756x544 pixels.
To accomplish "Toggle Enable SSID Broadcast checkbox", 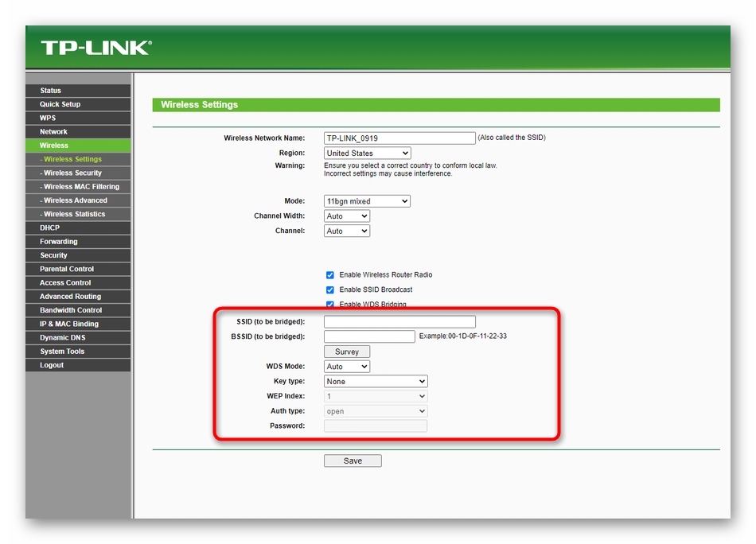I will [330, 290].
